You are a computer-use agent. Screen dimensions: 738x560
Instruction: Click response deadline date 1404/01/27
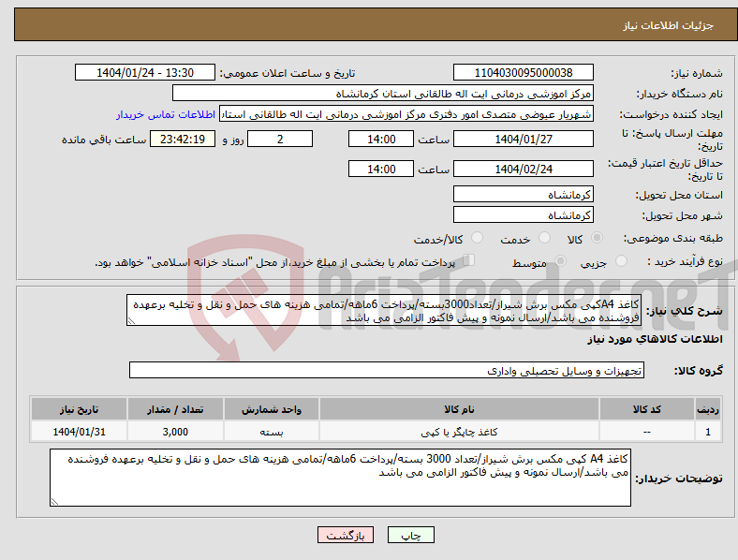[523, 139]
